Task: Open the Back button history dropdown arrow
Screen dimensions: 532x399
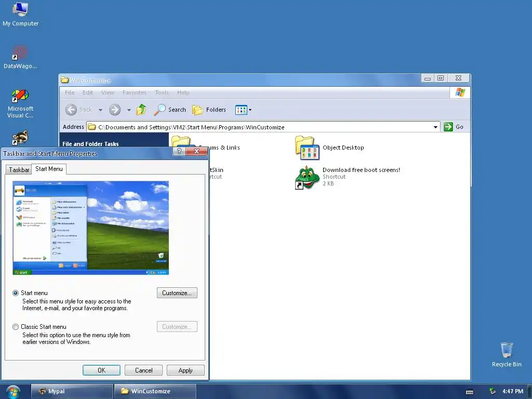Action: point(100,110)
